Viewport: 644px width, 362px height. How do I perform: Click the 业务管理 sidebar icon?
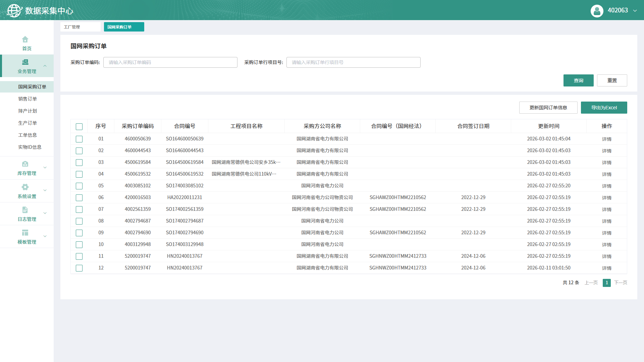click(x=25, y=62)
